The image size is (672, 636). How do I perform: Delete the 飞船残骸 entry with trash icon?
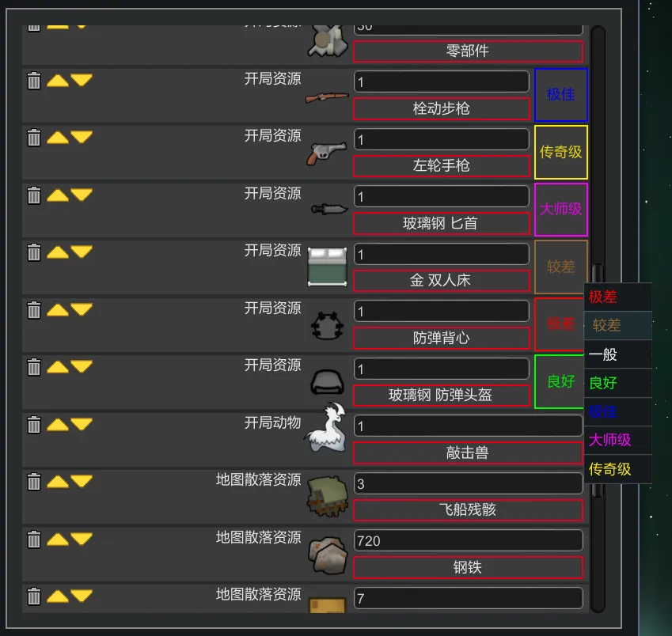coord(34,482)
